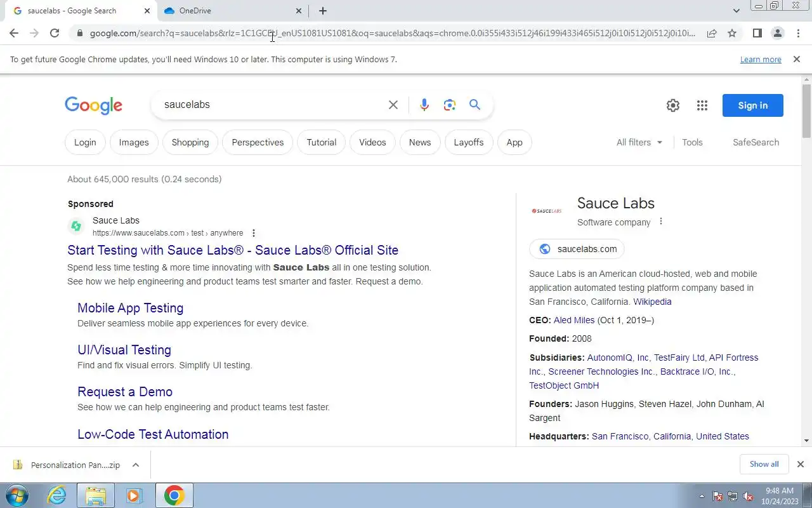Open the Learn more link

tap(761, 59)
